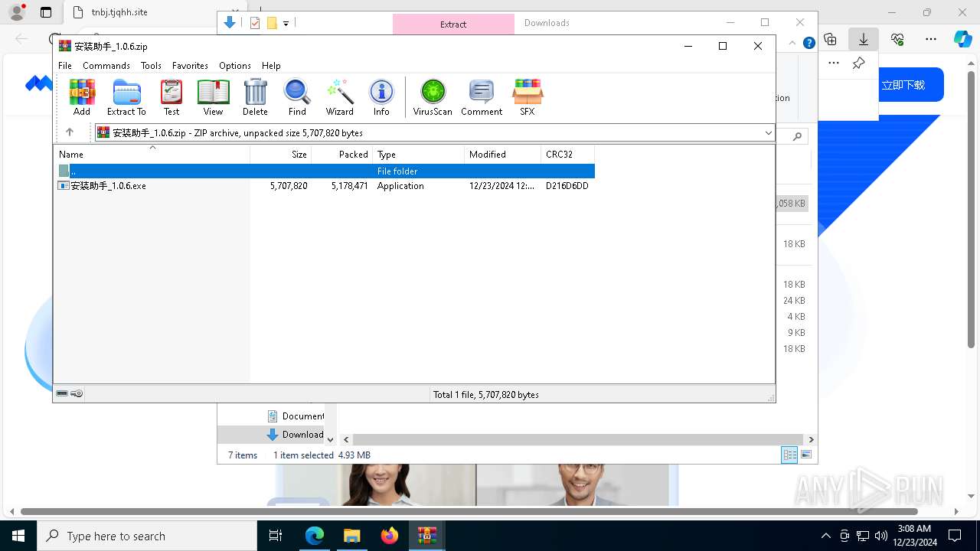The width and height of the screenshot is (980, 551).
Task: Click the Add toolbar icon in WinRAR
Action: [x=82, y=97]
